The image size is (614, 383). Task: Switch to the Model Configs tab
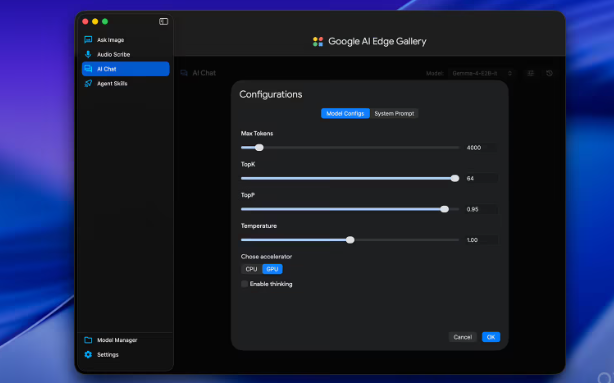pyautogui.click(x=345, y=113)
